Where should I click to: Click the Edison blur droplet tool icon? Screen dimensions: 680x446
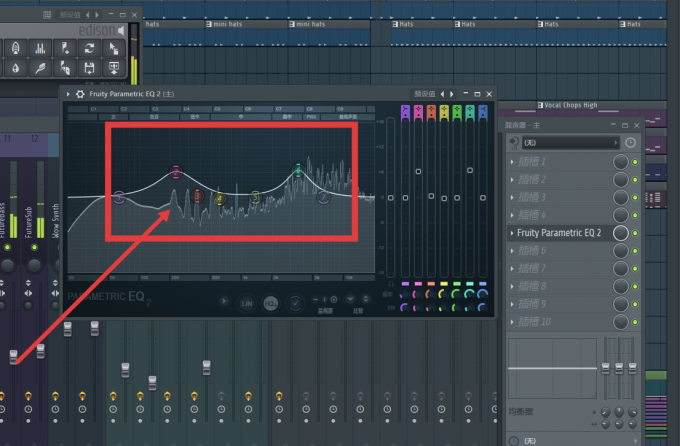pyautogui.click(x=16, y=68)
